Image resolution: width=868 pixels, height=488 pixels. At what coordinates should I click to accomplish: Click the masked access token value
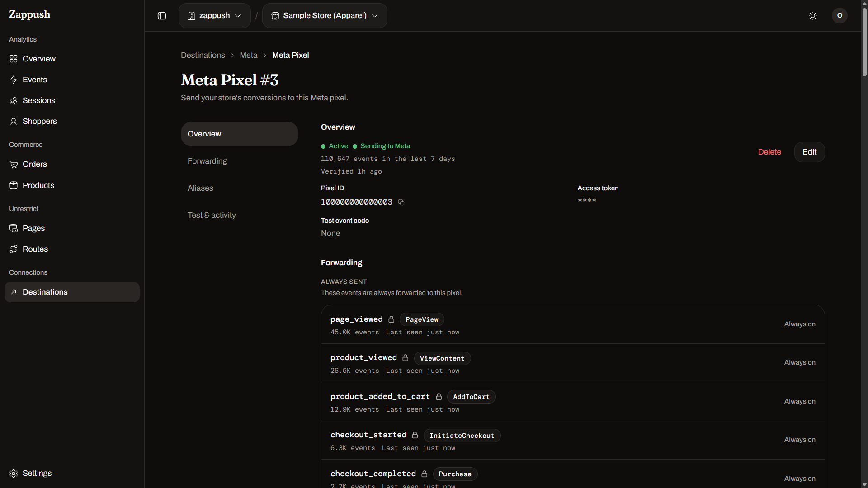(x=587, y=201)
